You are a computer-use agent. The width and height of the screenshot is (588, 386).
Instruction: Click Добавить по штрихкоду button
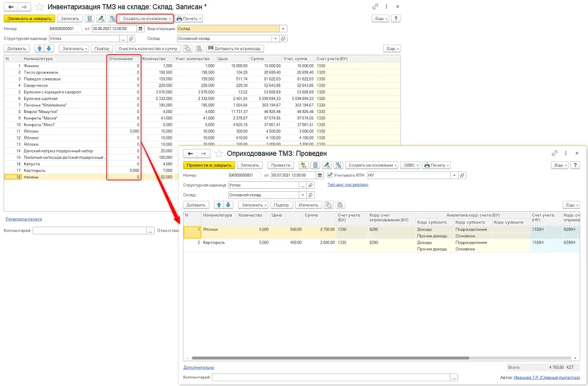(x=235, y=48)
